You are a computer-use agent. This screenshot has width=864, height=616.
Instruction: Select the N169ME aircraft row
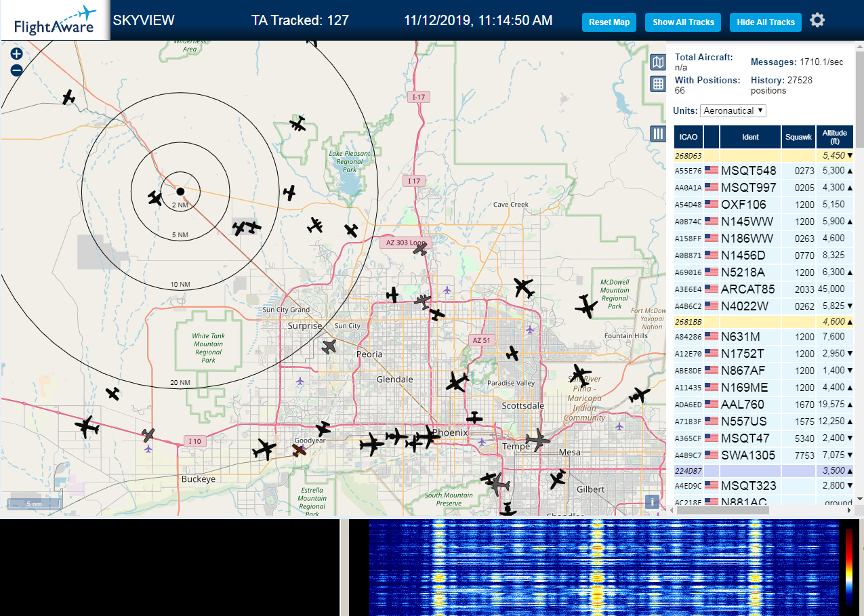[x=764, y=388]
